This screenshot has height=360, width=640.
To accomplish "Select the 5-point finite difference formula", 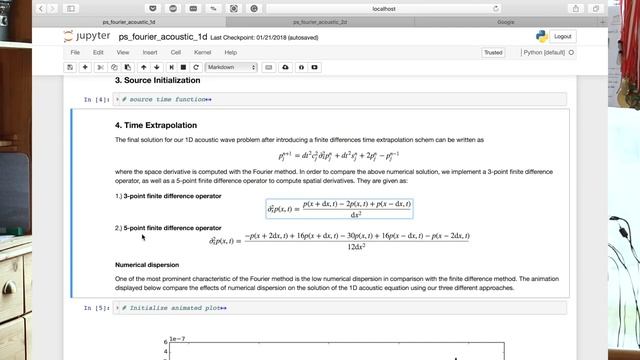I will click(x=339, y=241).
